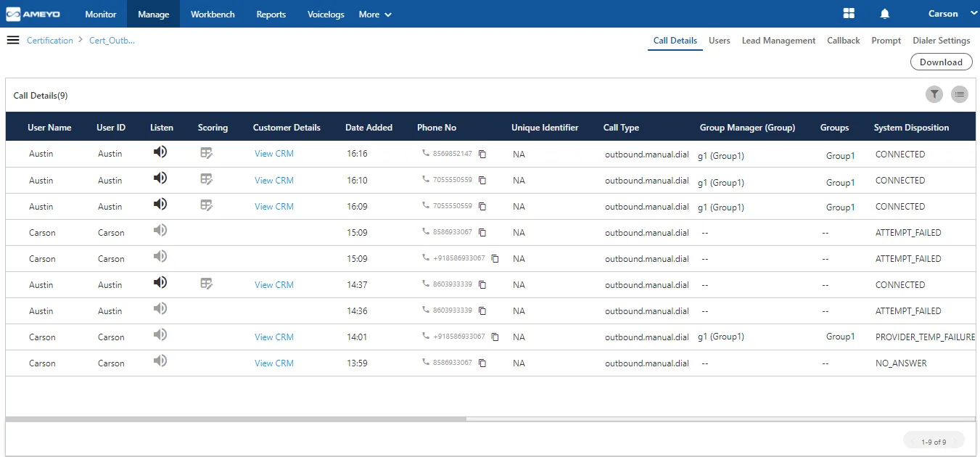
Task: Copy phone number in first 15:09 row
Action: (482, 233)
